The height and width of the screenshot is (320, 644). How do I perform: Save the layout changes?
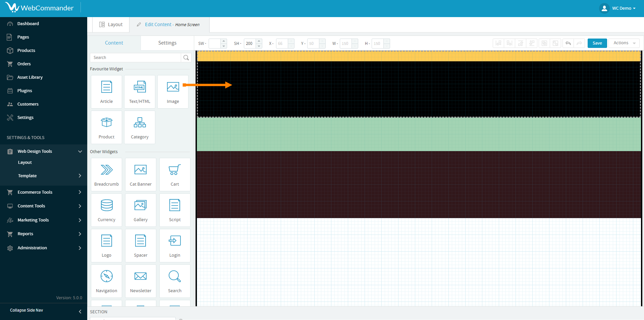click(597, 43)
